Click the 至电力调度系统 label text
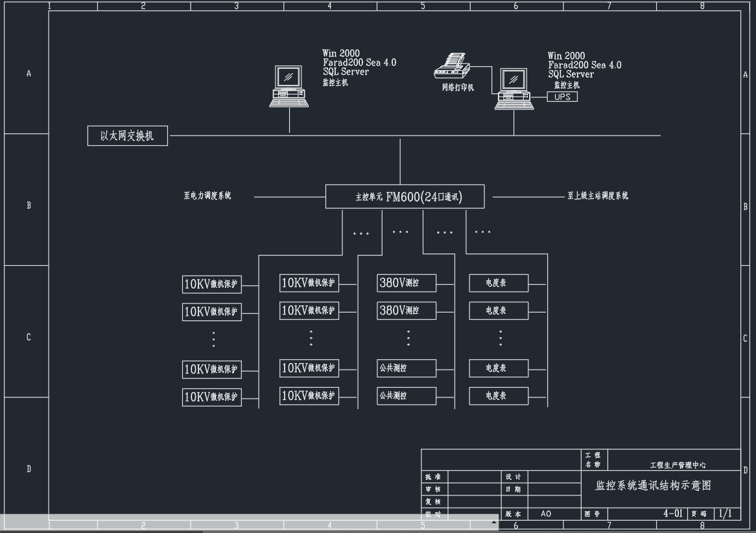Viewport: 756px width, 533px height. 207,196
